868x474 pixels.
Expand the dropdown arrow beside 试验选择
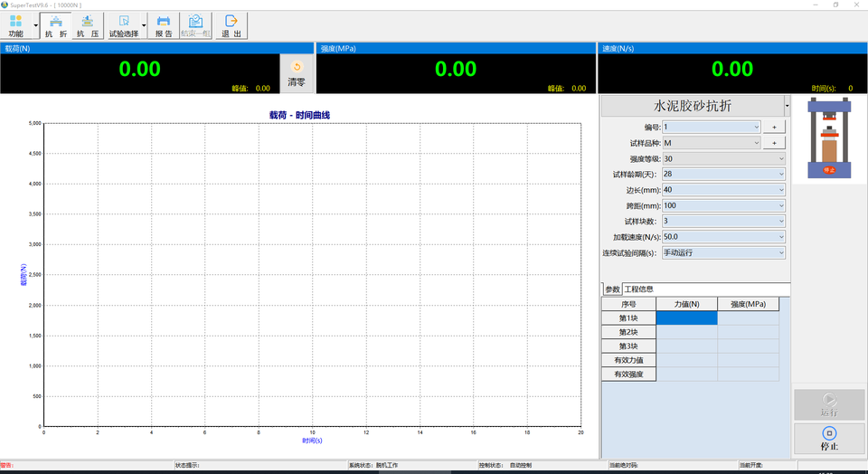tap(144, 26)
